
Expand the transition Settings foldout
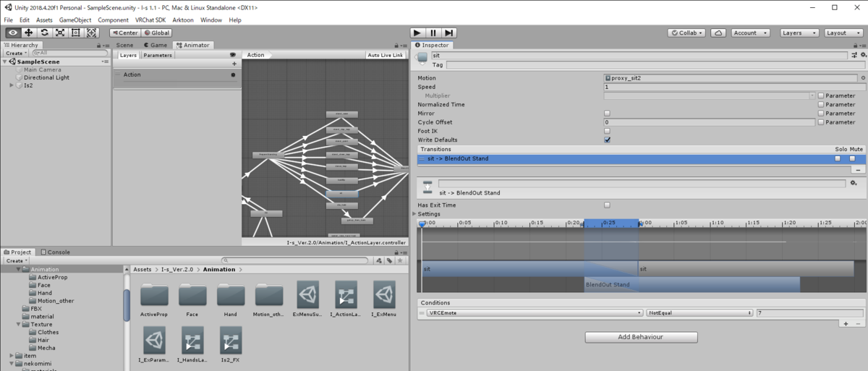tap(414, 214)
